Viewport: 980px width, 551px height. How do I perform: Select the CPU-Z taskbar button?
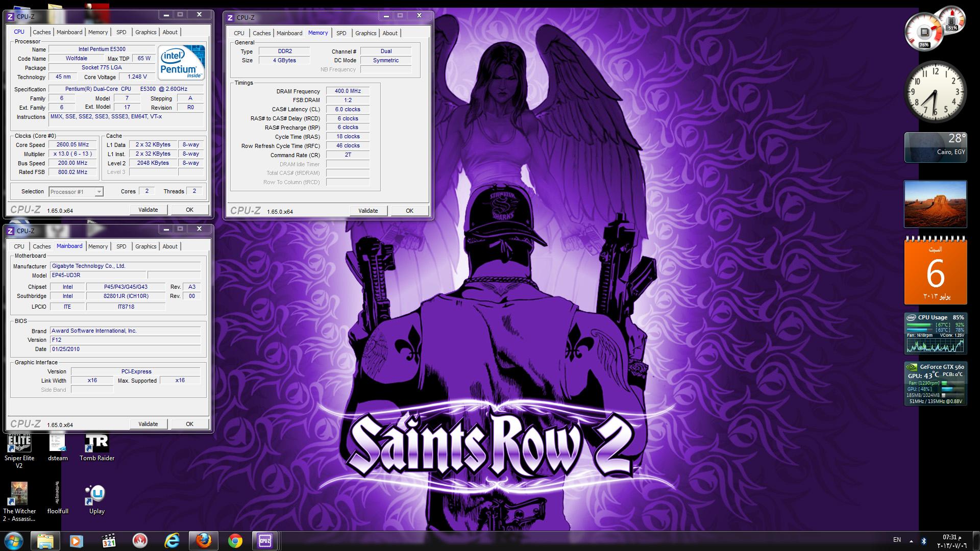click(264, 541)
